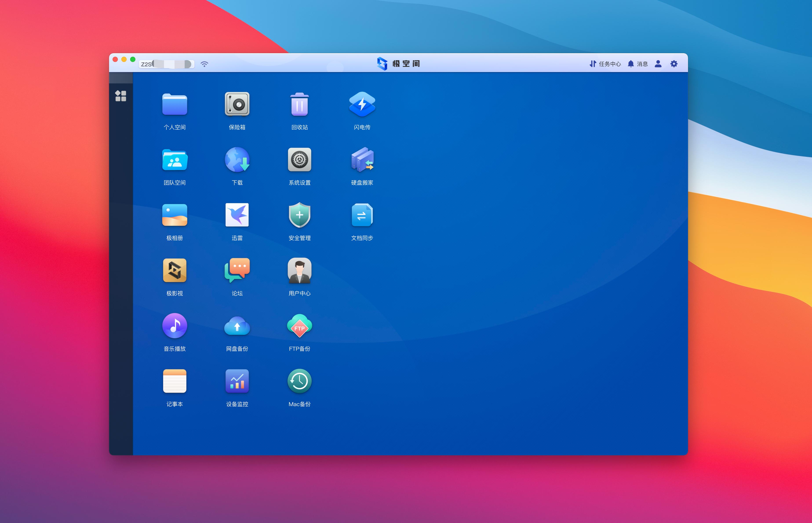Launch the 文档同步 sync app
This screenshot has width=812, height=523.
(362, 215)
